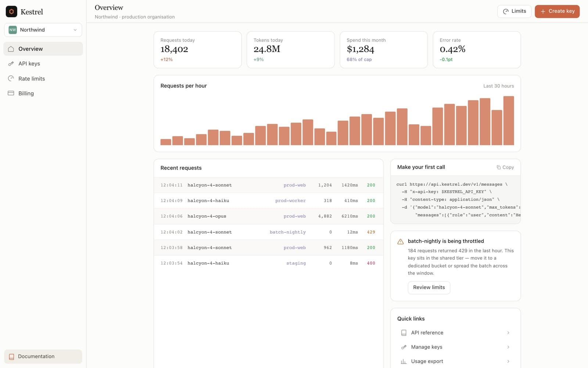Open the Requests today stat card
Image resolution: width=588 pixels, height=368 pixels.
pyautogui.click(x=197, y=50)
